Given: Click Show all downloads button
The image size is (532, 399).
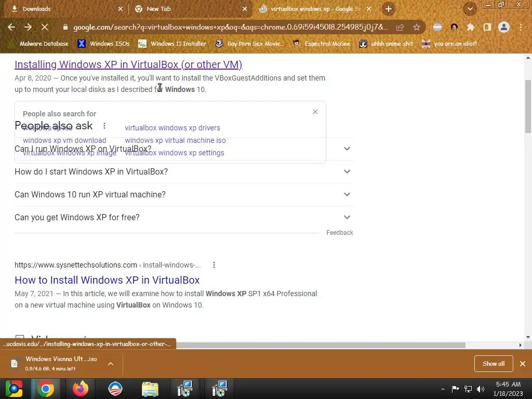Looking at the screenshot, I should tap(494, 363).
